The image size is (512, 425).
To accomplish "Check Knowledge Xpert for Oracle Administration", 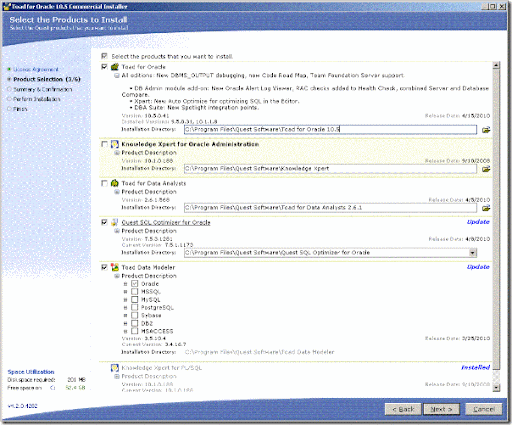I will (104, 144).
